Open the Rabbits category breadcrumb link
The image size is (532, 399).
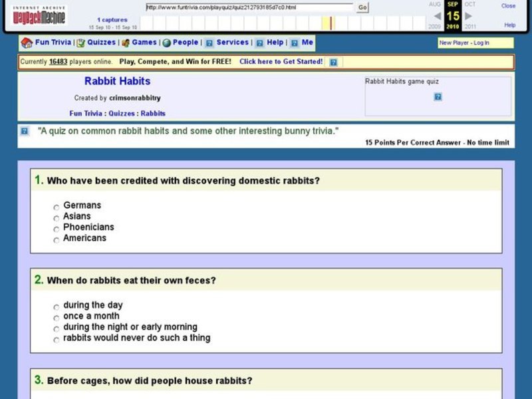(152, 113)
